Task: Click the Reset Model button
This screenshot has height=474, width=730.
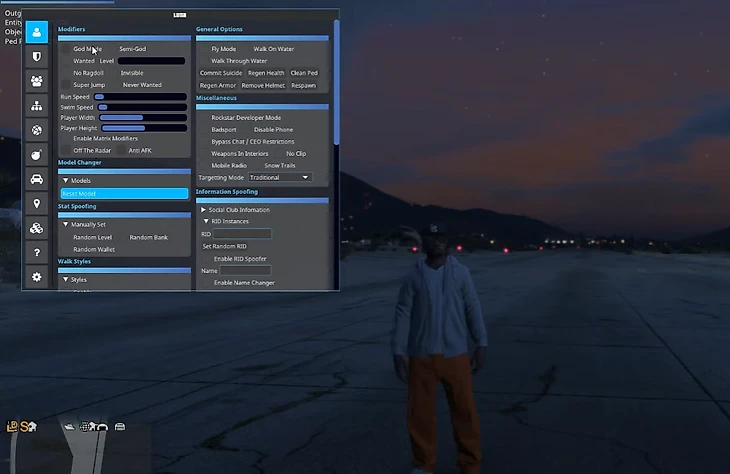Action: (124, 193)
